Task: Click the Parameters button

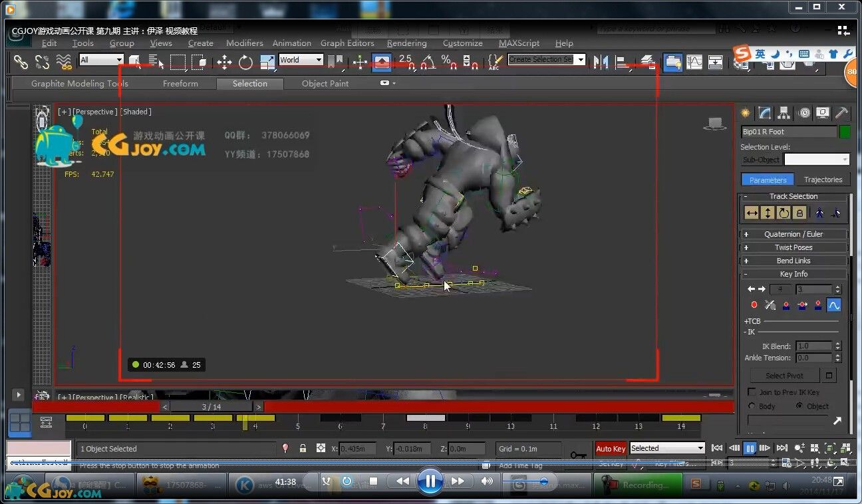Action: point(768,180)
